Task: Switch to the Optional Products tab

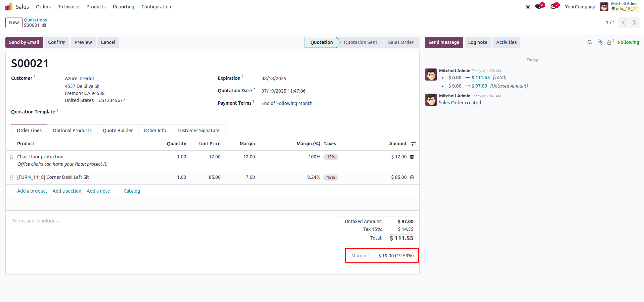Action: 72,131
